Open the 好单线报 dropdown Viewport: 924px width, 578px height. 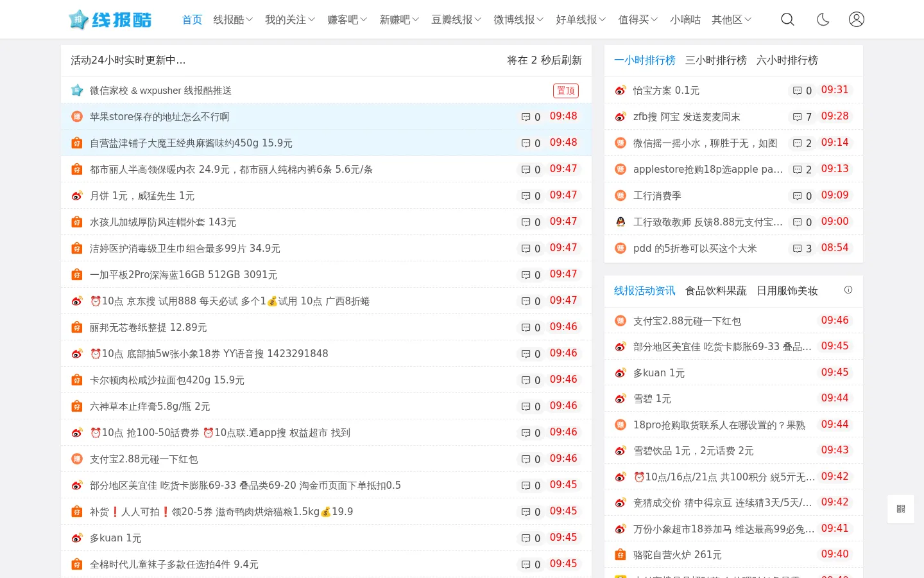pos(581,20)
